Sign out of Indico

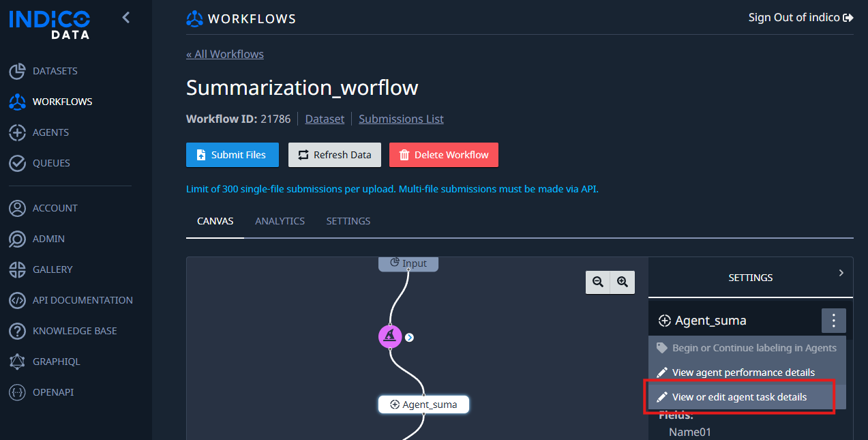pyautogui.click(x=801, y=18)
